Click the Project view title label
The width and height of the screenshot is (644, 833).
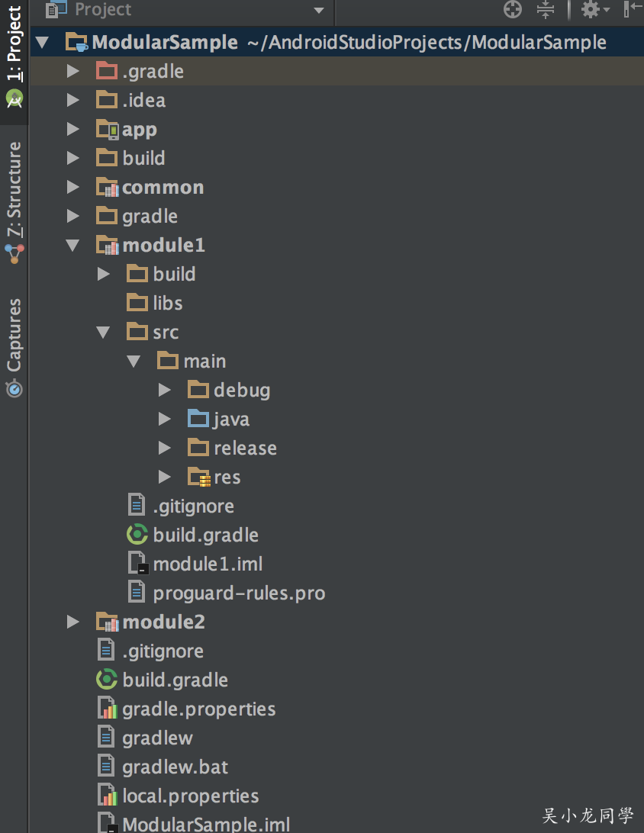point(103,9)
